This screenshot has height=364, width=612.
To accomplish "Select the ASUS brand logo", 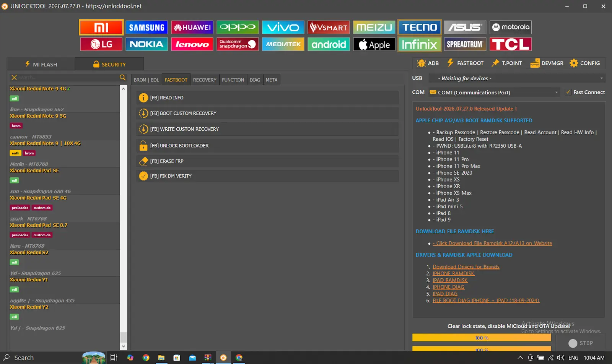I will pyautogui.click(x=465, y=27).
